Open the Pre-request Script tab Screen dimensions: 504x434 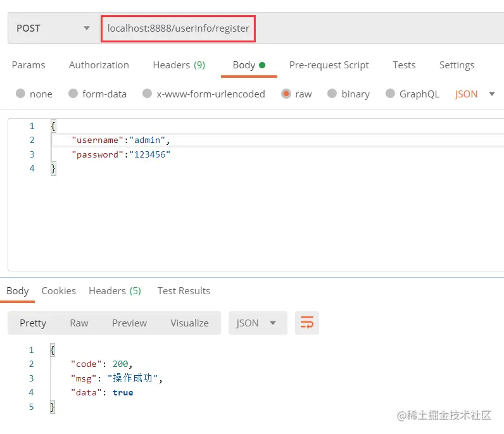pos(329,65)
